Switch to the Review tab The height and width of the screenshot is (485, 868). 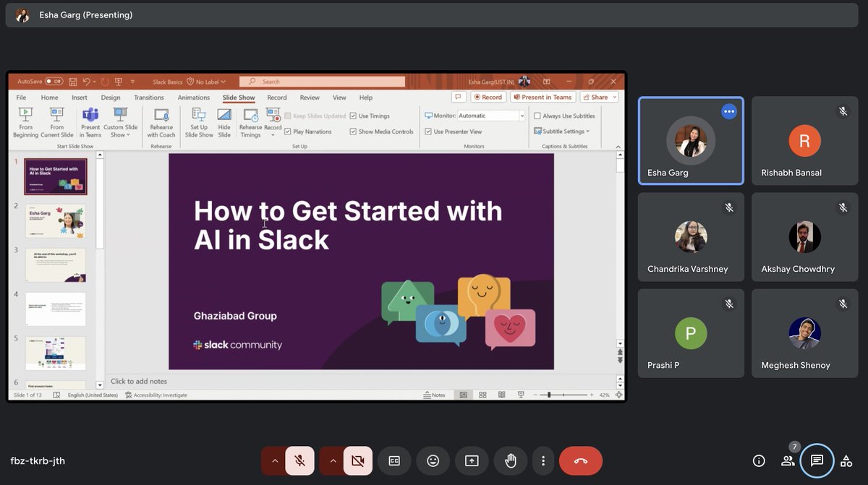click(x=310, y=98)
